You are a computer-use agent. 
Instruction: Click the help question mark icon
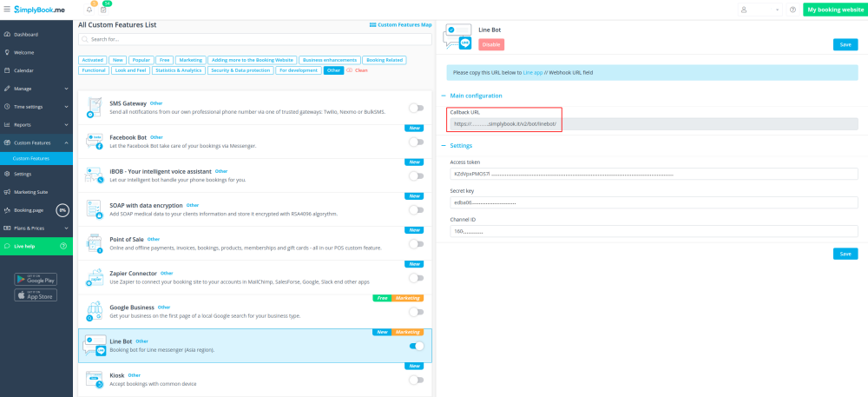792,10
